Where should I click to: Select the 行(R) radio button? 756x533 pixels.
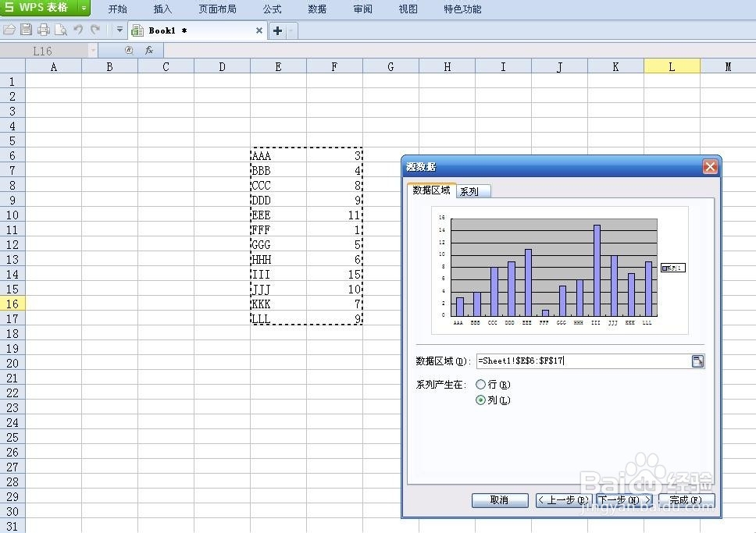[480, 384]
